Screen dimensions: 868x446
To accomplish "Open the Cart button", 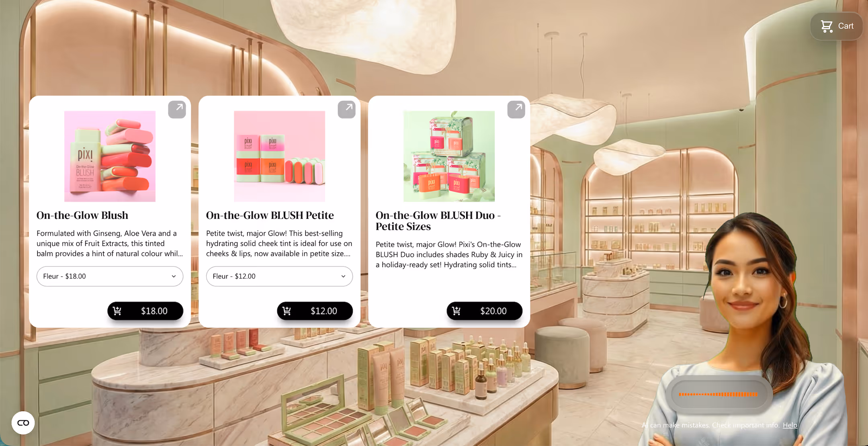I will tap(837, 26).
